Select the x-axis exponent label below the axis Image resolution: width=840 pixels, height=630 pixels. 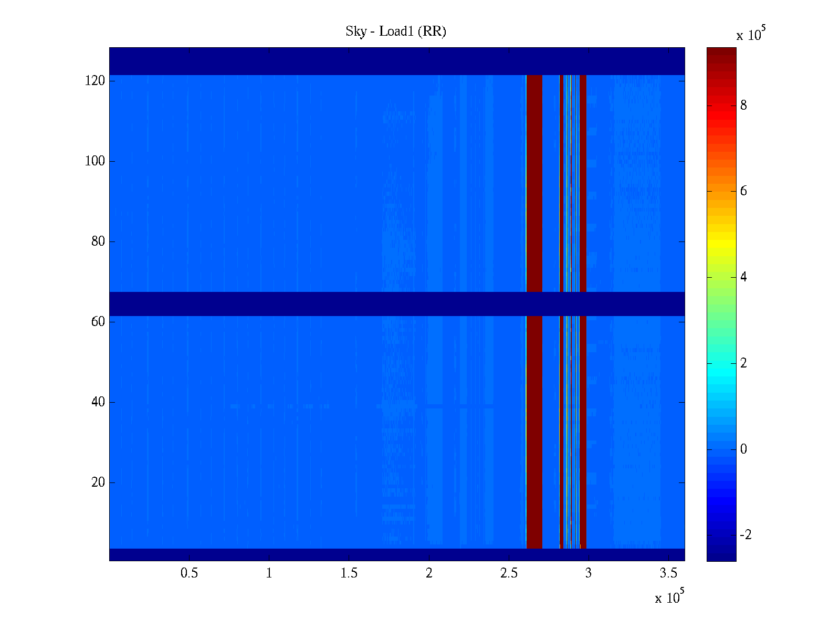669,597
